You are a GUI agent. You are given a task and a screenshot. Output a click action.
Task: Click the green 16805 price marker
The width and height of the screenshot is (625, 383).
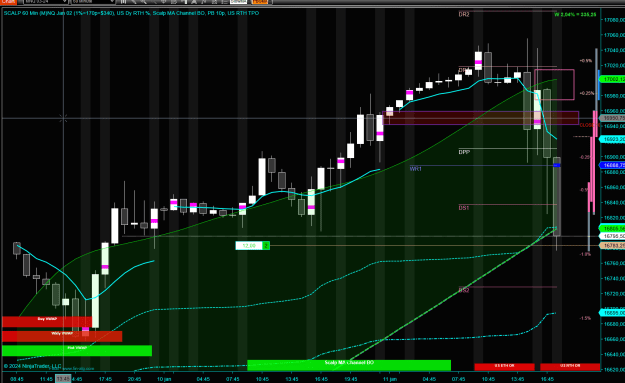point(612,228)
